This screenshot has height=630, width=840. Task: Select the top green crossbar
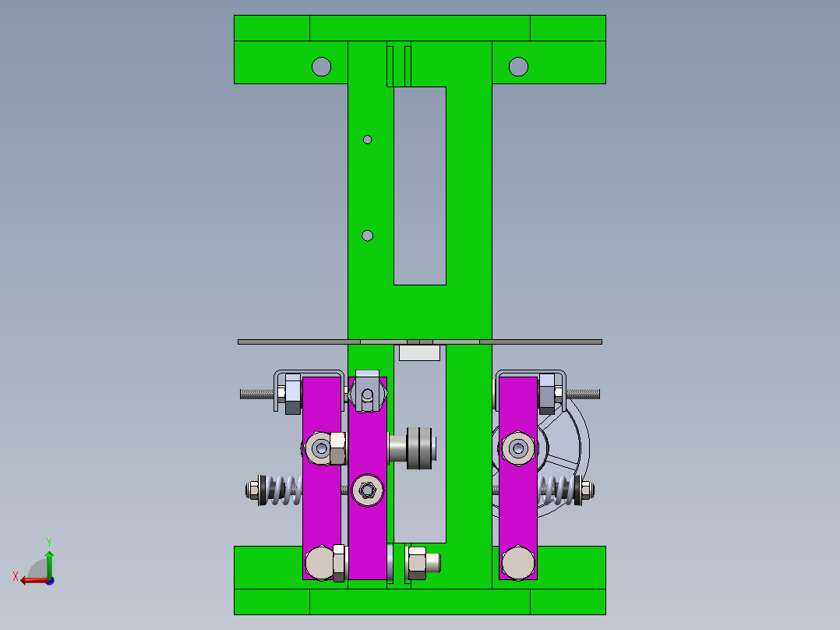point(420,28)
